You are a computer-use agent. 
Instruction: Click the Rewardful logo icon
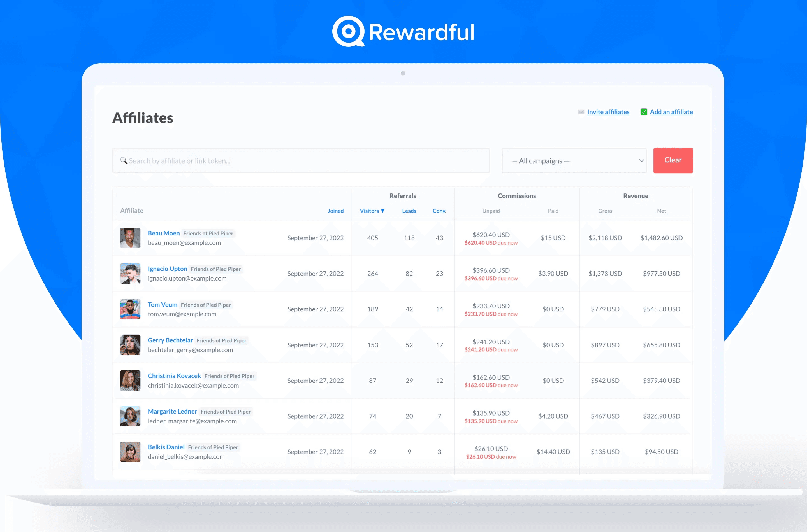pyautogui.click(x=348, y=31)
